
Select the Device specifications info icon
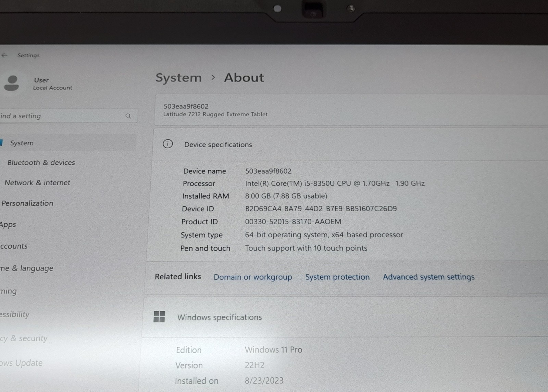point(167,144)
